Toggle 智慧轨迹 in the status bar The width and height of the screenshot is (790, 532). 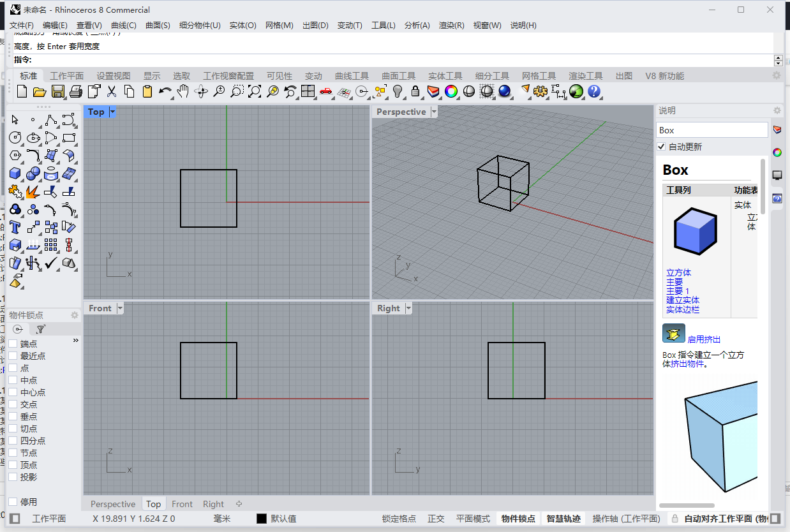click(x=563, y=519)
